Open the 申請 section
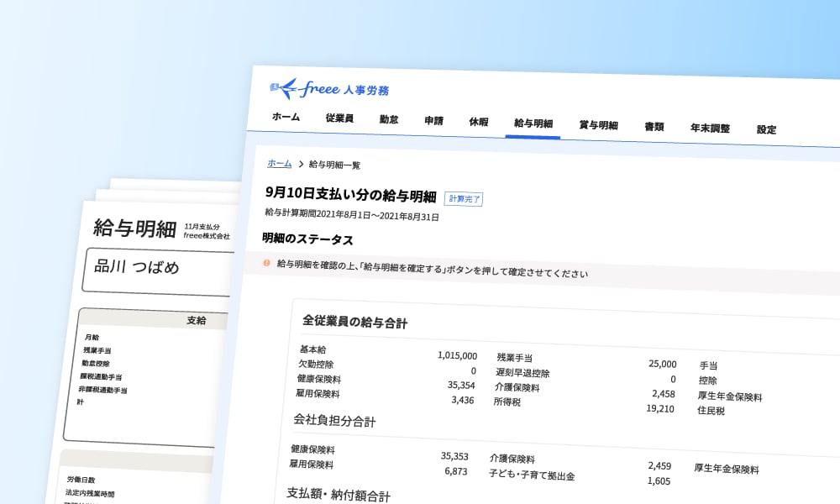Image resolution: width=840 pixels, height=504 pixels. pos(433,120)
